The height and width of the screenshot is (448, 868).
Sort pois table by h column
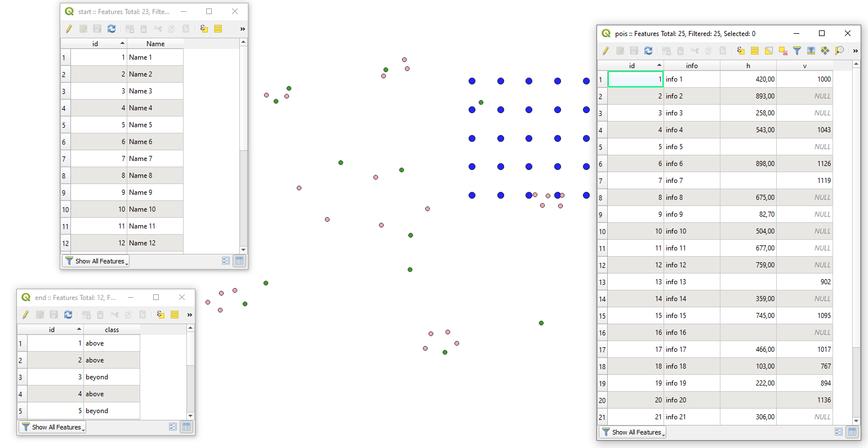coord(748,66)
